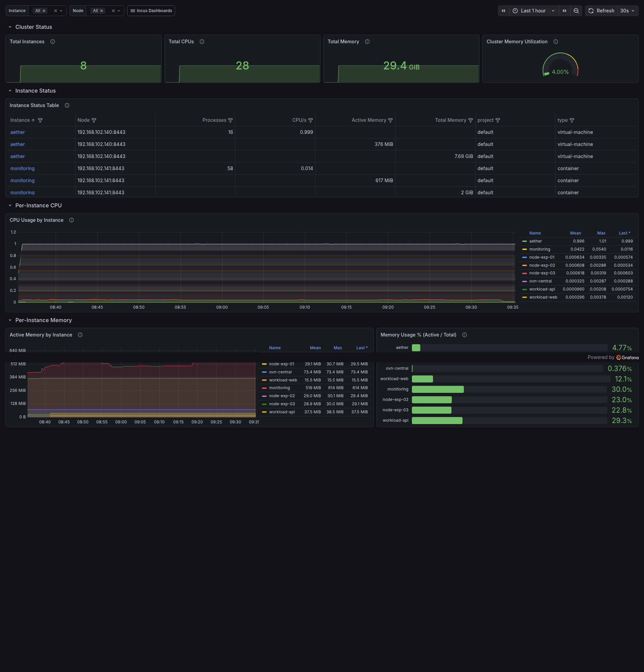Expand the Instance variable dropdown

pyautogui.click(x=61, y=11)
